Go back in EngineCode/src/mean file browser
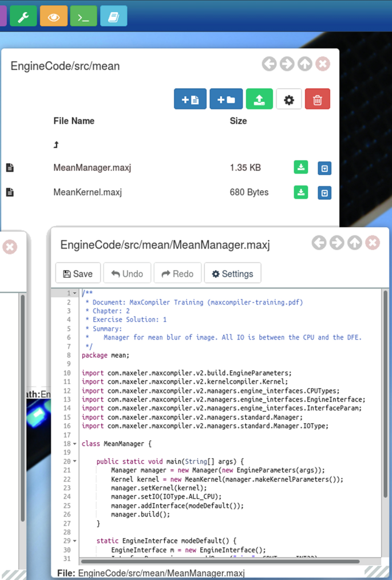392x580 pixels. tap(269, 64)
